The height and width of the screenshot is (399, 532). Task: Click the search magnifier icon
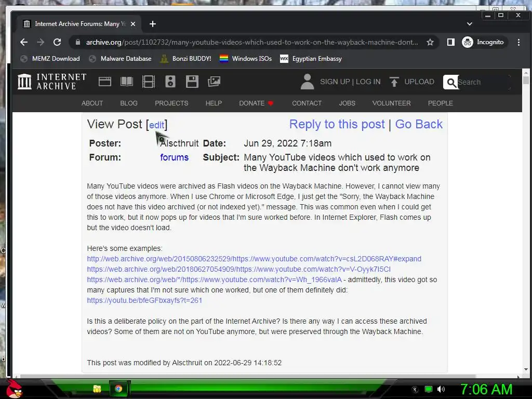pyautogui.click(x=451, y=82)
